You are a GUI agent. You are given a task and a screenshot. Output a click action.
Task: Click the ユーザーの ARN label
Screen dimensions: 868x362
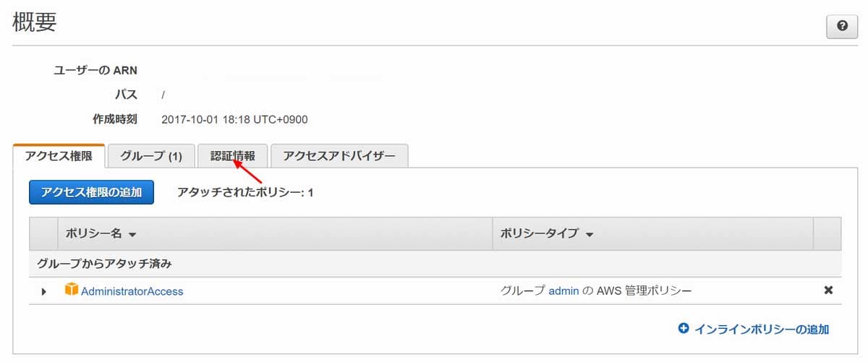point(95,70)
